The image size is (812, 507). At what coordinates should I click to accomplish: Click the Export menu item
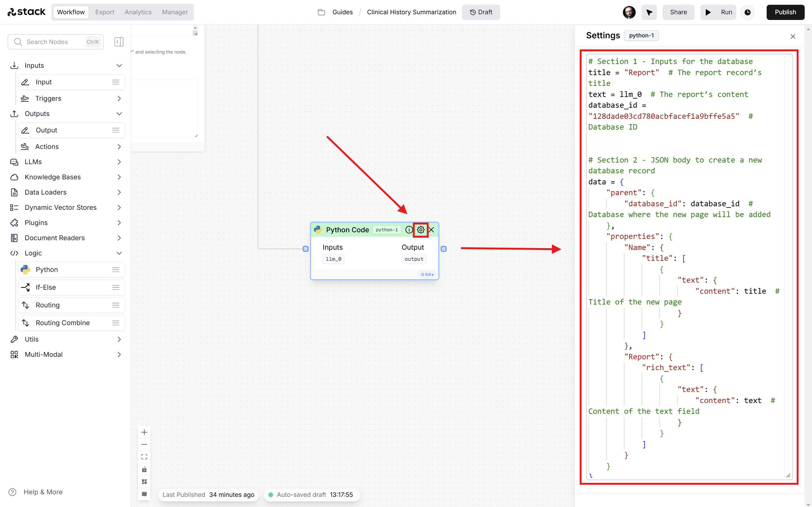104,12
